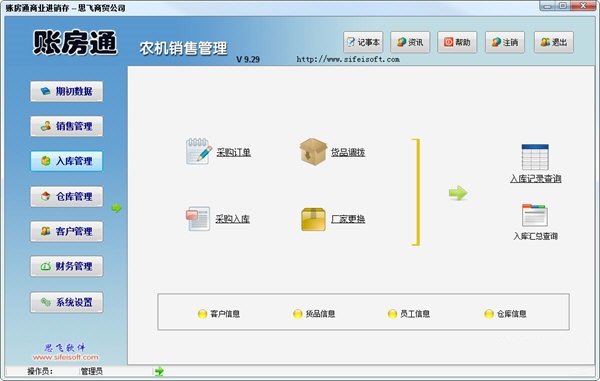Click the large green arrow before query icons

tap(458, 193)
